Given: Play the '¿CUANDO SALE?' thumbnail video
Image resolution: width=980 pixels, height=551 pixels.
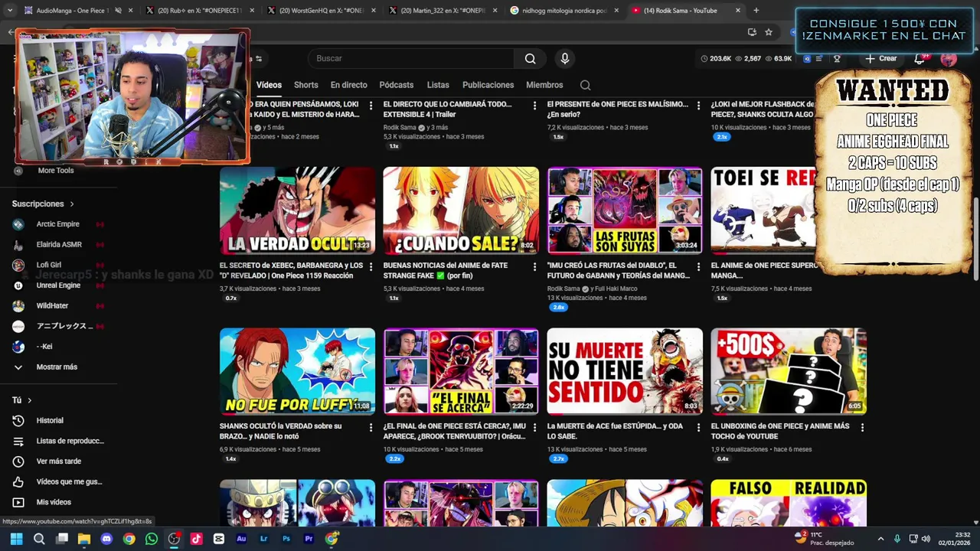Looking at the screenshot, I should tap(461, 210).
